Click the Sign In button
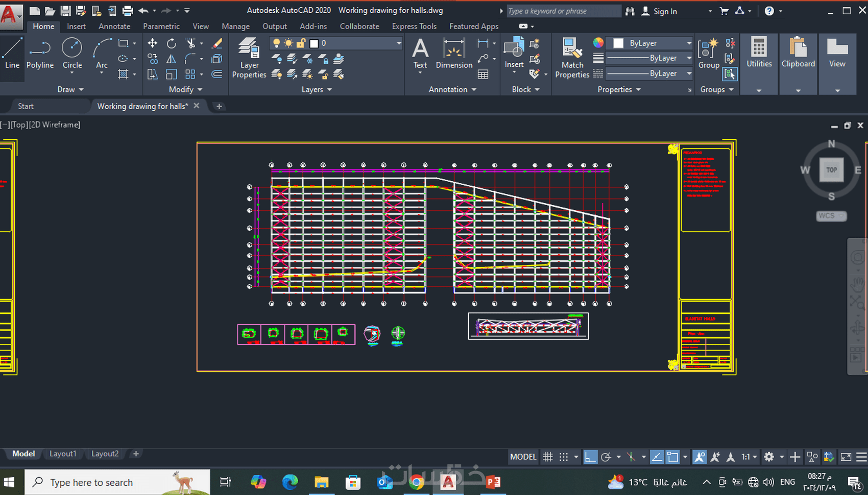 665,11
